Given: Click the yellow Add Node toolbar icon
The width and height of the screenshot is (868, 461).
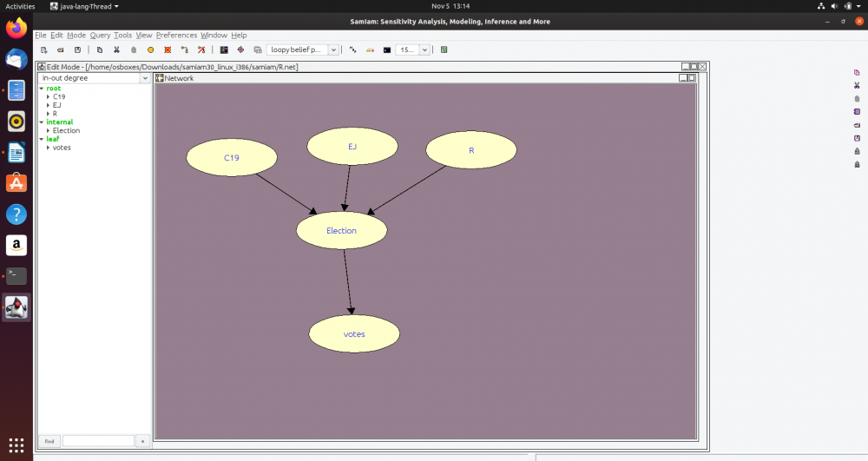Looking at the screenshot, I should (150, 50).
